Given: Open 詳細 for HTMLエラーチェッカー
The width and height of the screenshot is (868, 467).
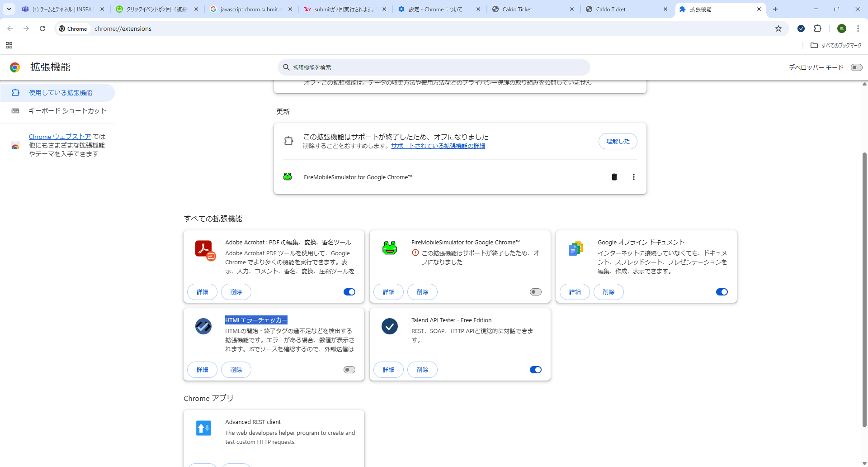Looking at the screenshot, I should (202, 370).
